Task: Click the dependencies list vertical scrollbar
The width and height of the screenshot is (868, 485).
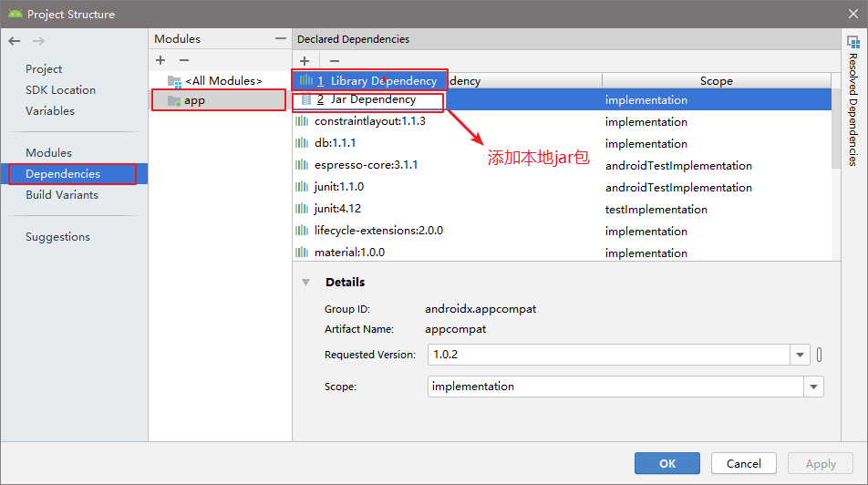Action: coord(836,129)
